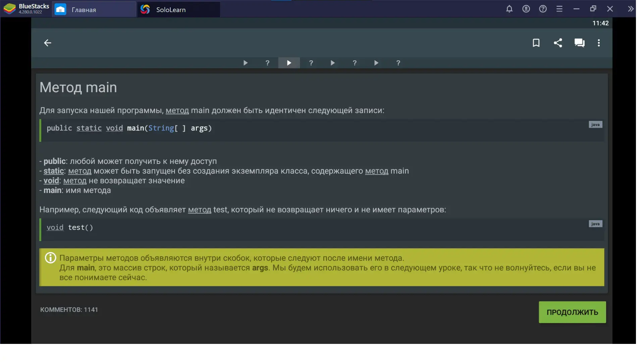The width and height of the screenshot is (644, 362).
Task: Click the bold void term in list
Action: (x=51, y=181)
